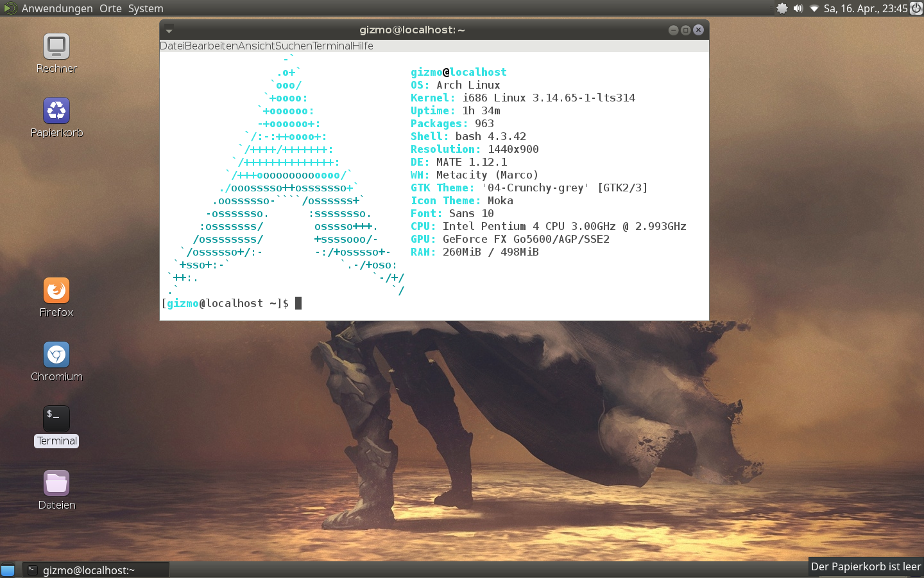Open the Wi-Fi network tray icon
Image resolution: width=924 pixels, height=578 pixels.
pos(814,8)
